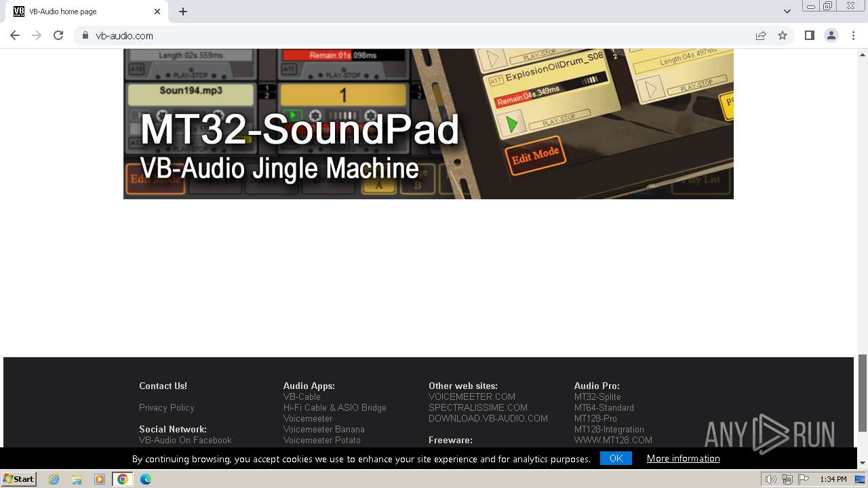
Task: Open the Voicemeeter Potato link
Action: point(322,440)
